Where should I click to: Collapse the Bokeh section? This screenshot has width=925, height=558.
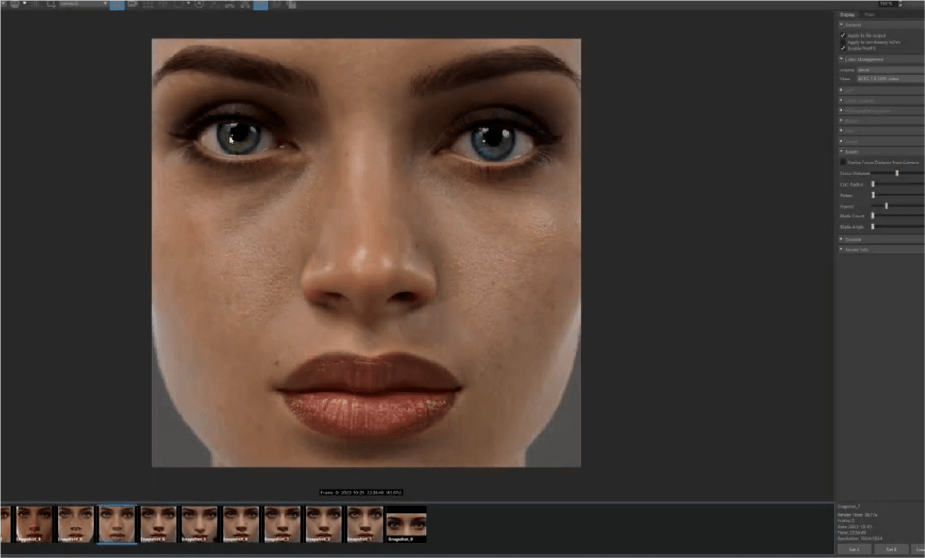pos(842,151)
